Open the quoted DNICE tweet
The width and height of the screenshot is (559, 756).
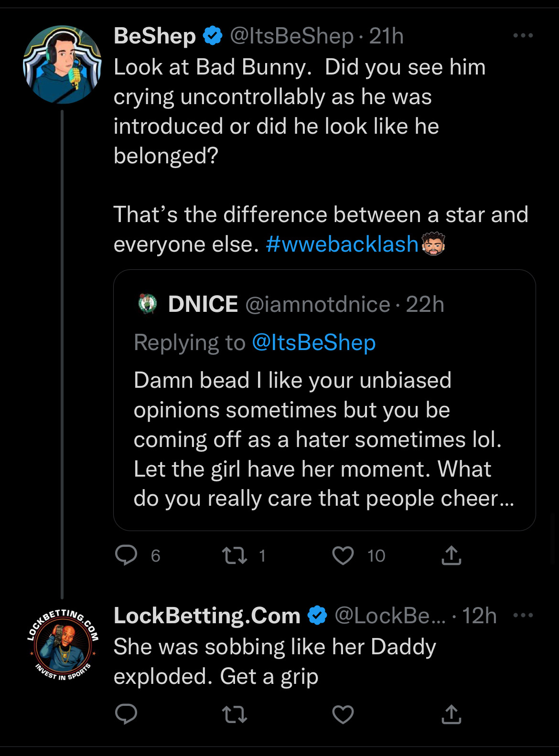[x=324, y=439]
